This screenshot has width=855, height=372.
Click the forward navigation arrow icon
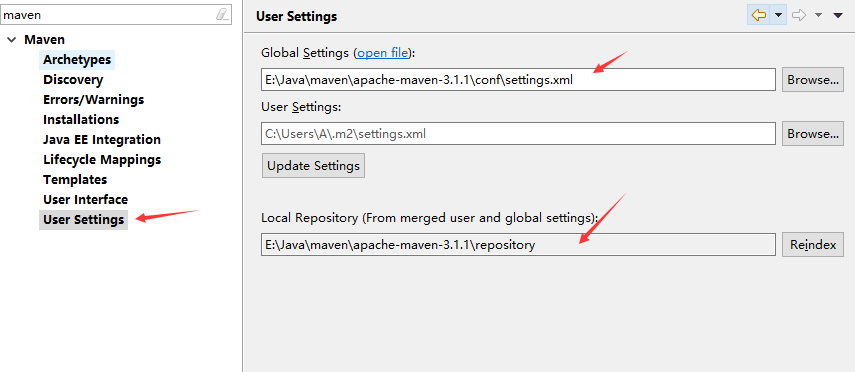tap(799, 15)
